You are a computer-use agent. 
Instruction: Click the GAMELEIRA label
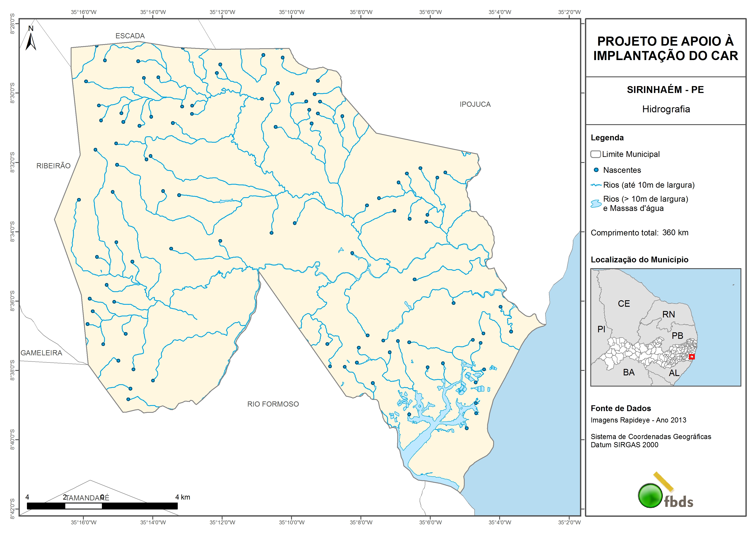click(x=42, y=353)
